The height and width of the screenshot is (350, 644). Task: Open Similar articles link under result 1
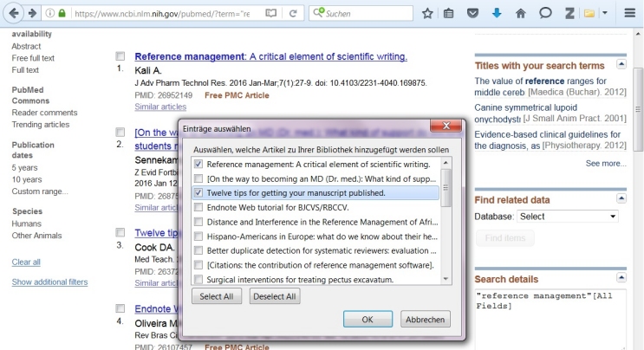tap(160, 107)
